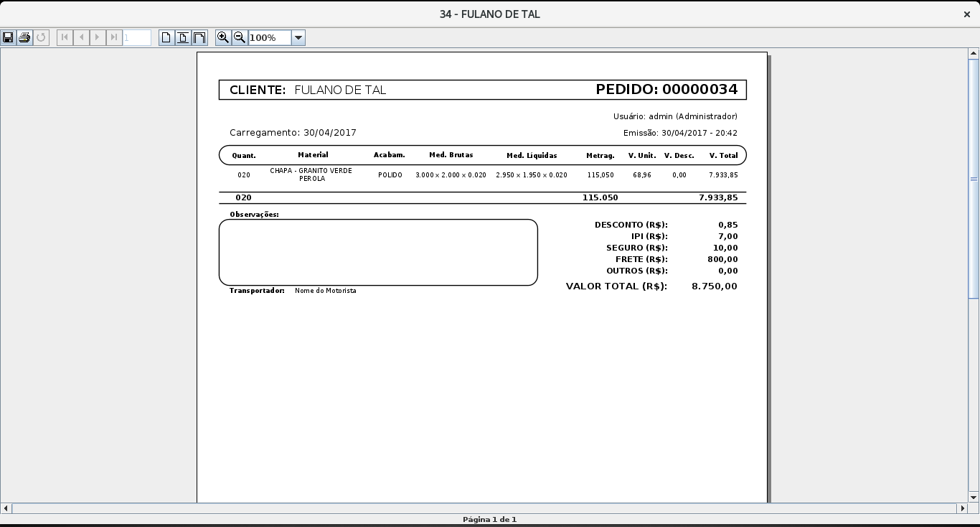Set view to actual size
Image resolution: width=980 pixels, height=527 pixels.
[x=166, y=37]
